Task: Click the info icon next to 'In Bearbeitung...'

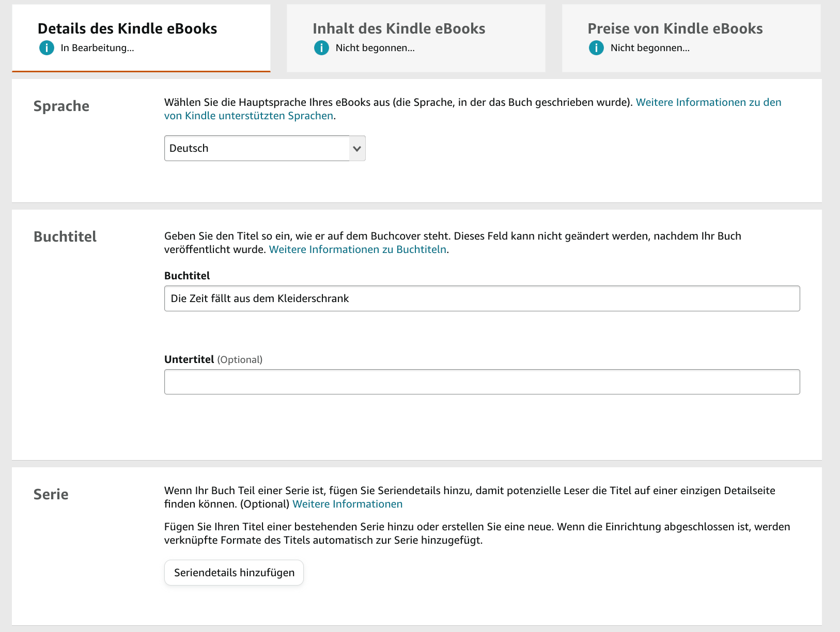Action: (x=46, y=48)
